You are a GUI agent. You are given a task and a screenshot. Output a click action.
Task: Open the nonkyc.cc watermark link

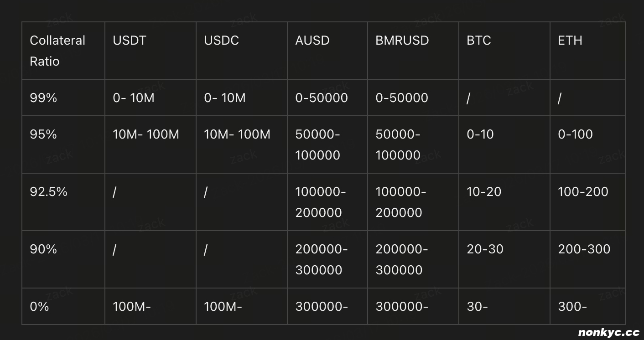[609, 333]
